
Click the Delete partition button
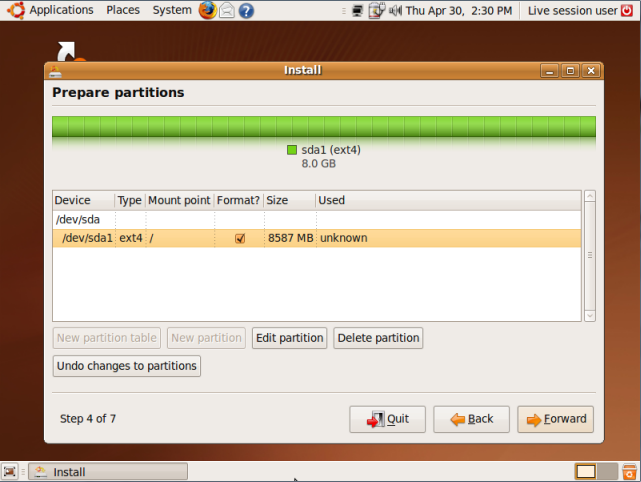tap(378, 338)
